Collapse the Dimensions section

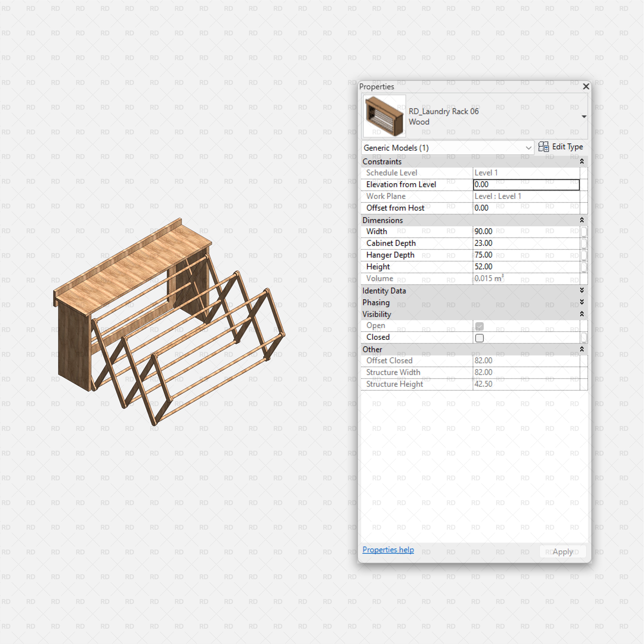(582, 220)
